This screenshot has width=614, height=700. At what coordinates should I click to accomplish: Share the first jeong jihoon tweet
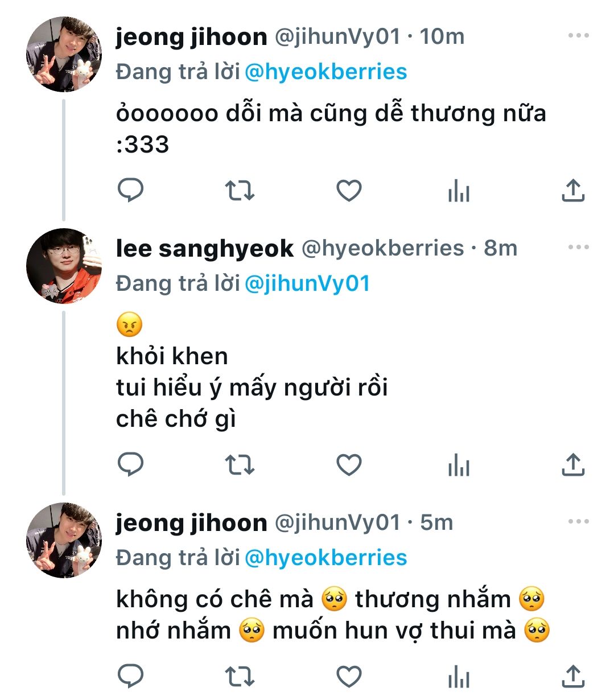tap(573, 191)
